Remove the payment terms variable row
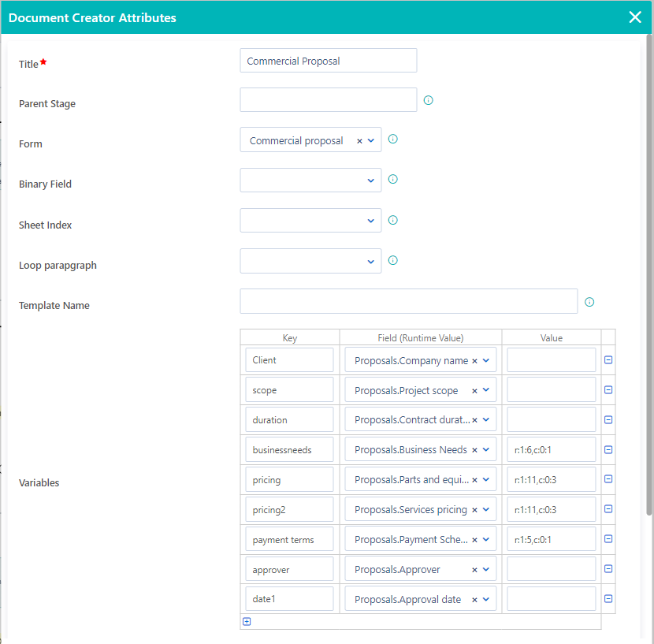654x644 pixels. tap(608, 539)
